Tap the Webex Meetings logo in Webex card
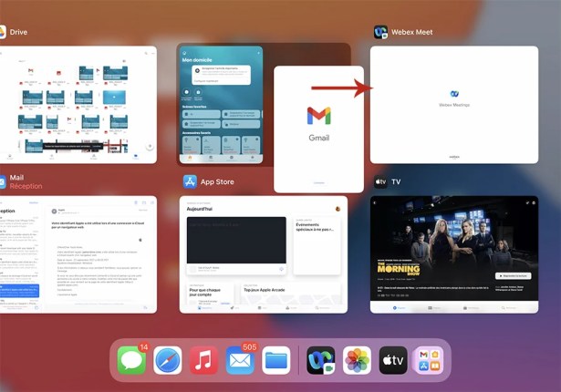 [454, 94]
